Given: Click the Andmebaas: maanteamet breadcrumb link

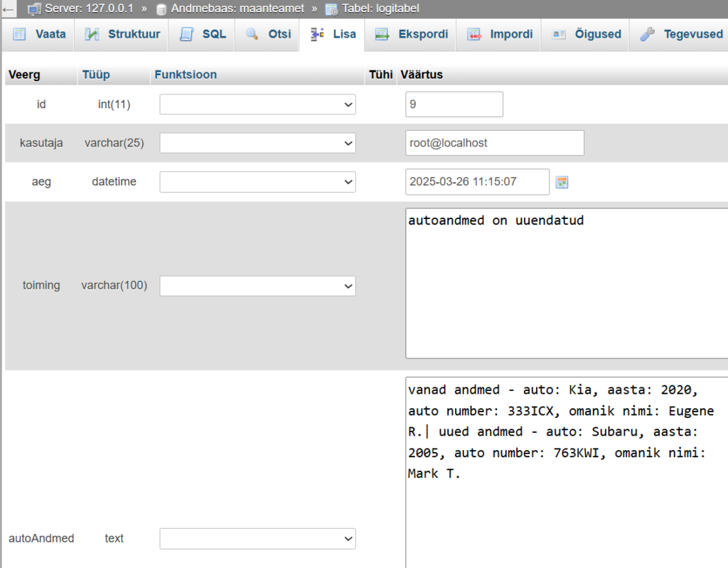Looking at the screenshot, I should (238, 9).
